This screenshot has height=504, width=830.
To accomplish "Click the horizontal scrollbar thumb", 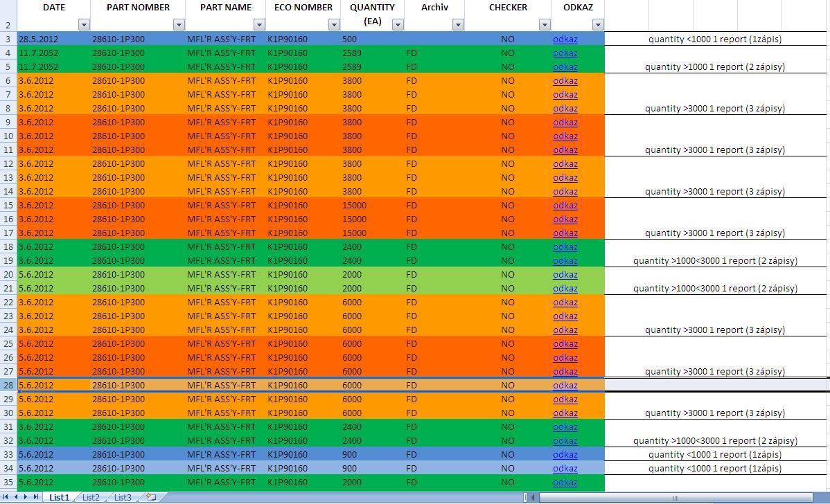I will 676,497.
